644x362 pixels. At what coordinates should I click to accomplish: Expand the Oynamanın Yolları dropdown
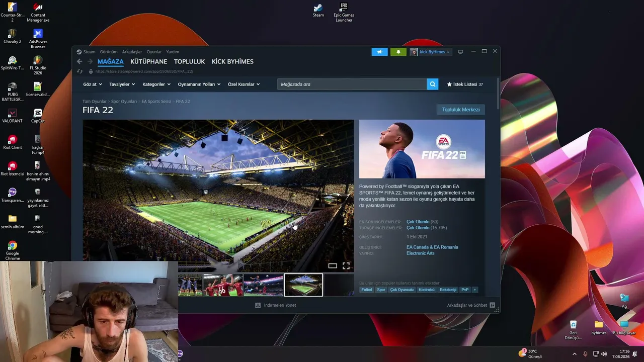point(199,84)
